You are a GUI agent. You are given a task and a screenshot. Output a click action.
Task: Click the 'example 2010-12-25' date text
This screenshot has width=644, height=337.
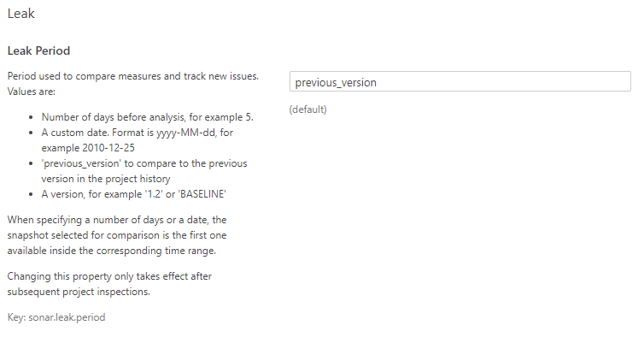point(88,148)
